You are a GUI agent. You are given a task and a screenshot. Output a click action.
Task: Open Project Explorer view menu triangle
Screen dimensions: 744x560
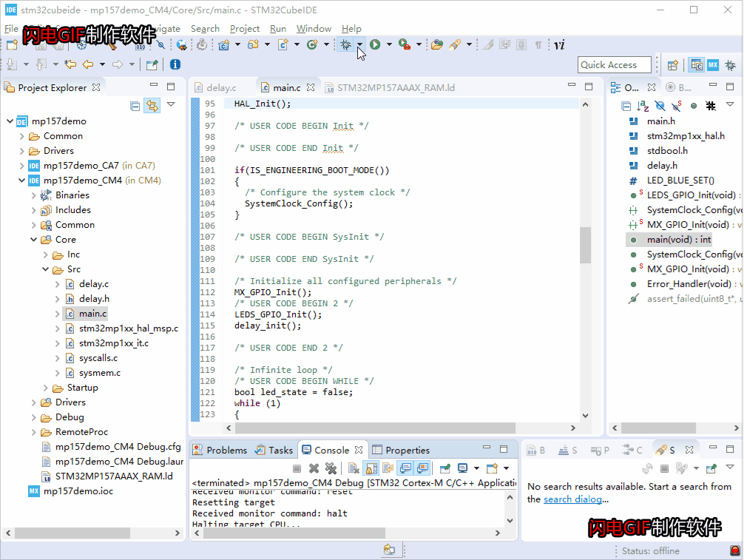click(x=171, y=104)
